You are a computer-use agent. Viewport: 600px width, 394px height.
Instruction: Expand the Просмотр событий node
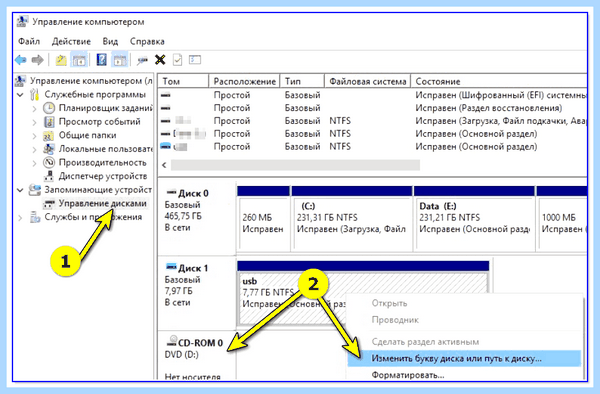click(34, 122)
